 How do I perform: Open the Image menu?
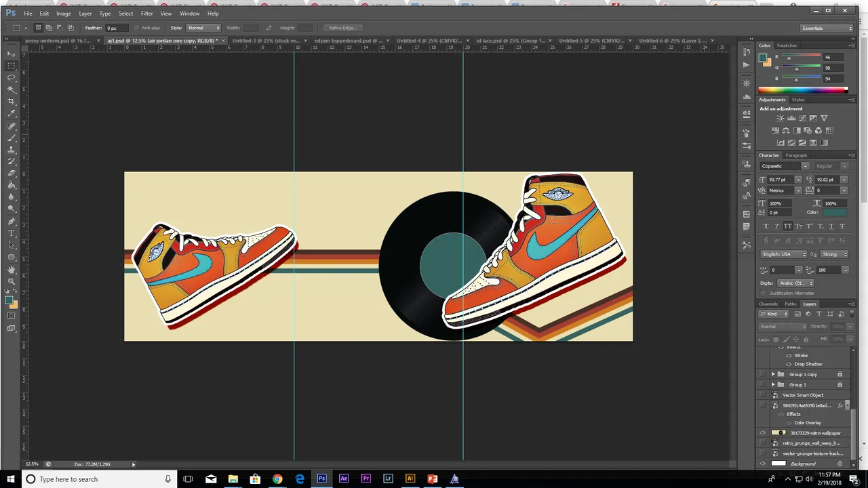point(64,14)
